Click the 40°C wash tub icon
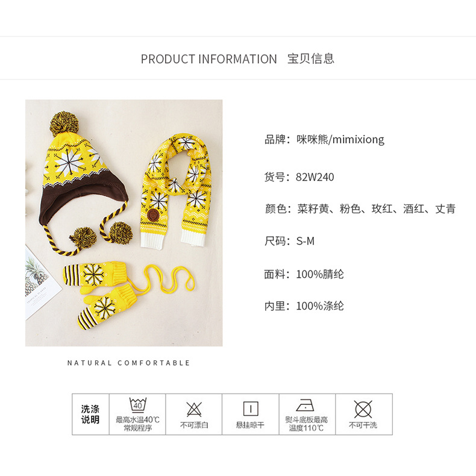 [x=138, y=405]
